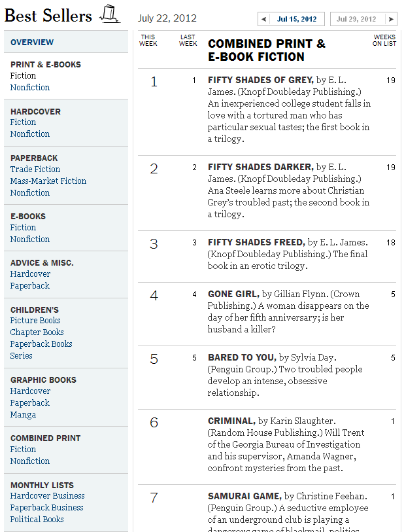Open the Mass-Market Fiction list
404x532 pixels.
(48, 181)
